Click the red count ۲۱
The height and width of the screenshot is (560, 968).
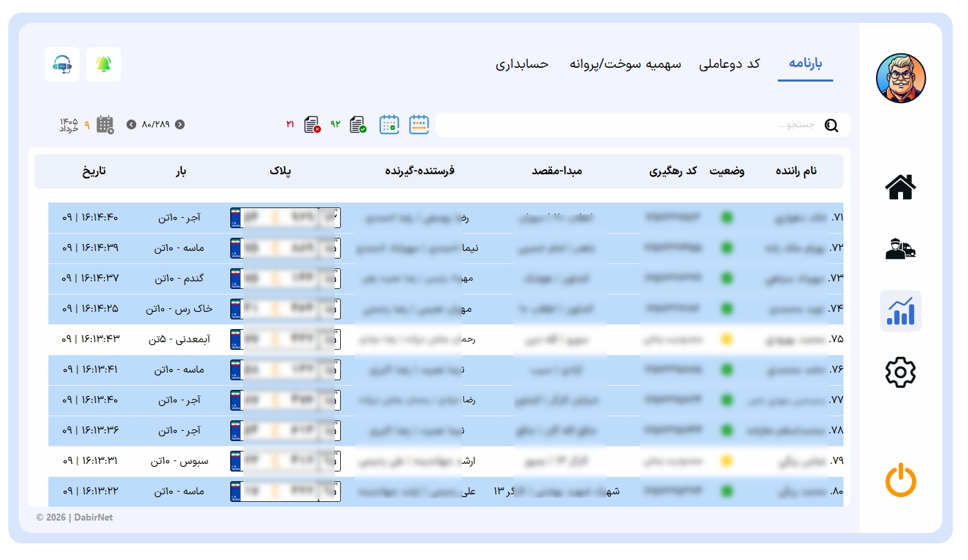290,124
